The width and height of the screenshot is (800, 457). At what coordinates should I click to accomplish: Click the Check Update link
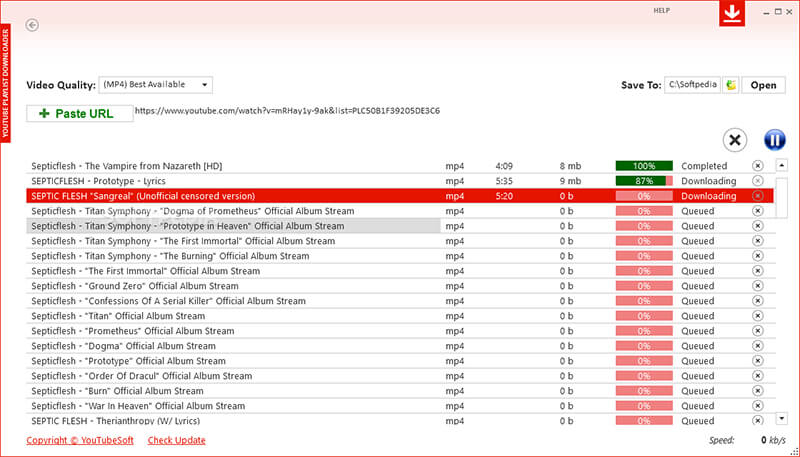pyautogui.click(x=177, y=440)
